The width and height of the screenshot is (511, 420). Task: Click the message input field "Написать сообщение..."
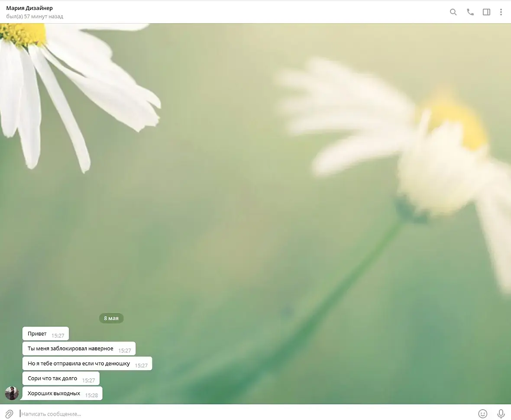pos(246,414)
